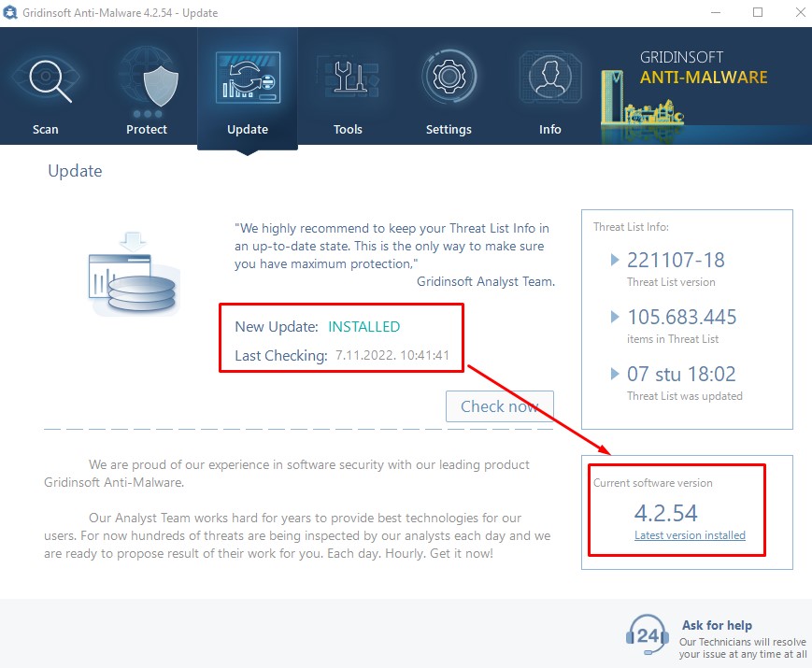
Task: Click the New Update: label
Action: pos(277,327)
